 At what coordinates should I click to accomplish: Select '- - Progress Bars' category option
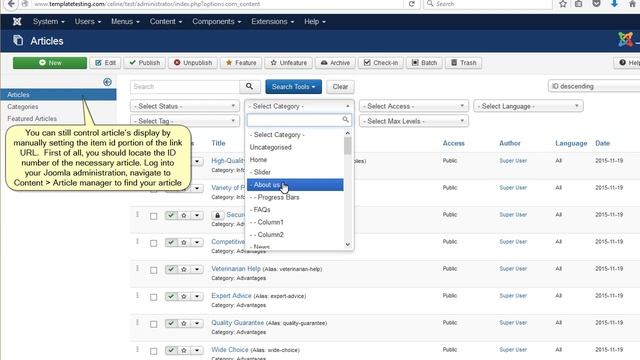point(295,197)
